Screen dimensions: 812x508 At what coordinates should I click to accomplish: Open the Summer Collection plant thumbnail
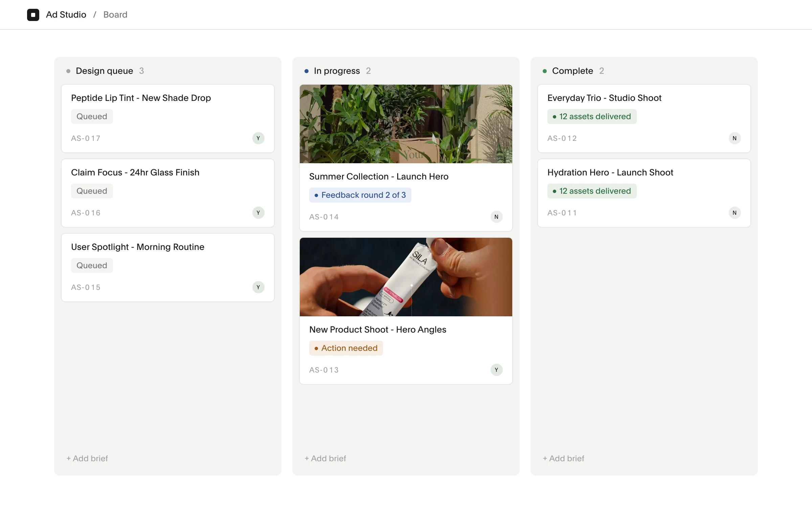[406, 124]
